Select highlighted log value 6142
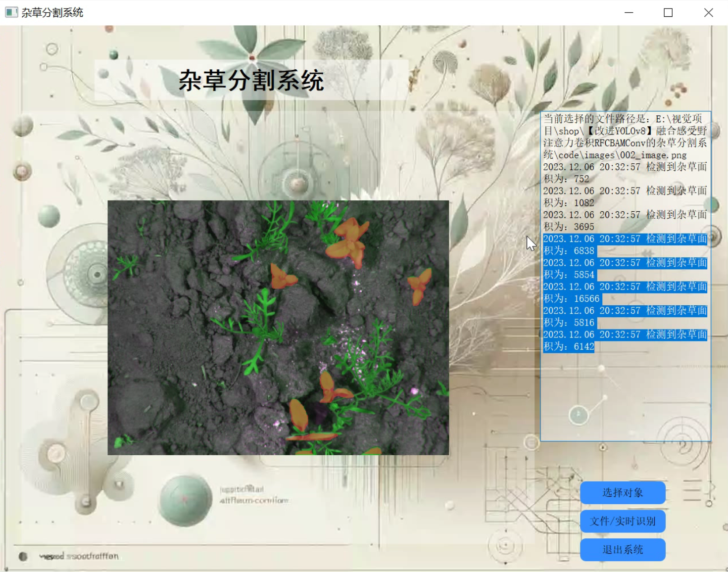This screenshot has height=572, width=728. [584, 347]
